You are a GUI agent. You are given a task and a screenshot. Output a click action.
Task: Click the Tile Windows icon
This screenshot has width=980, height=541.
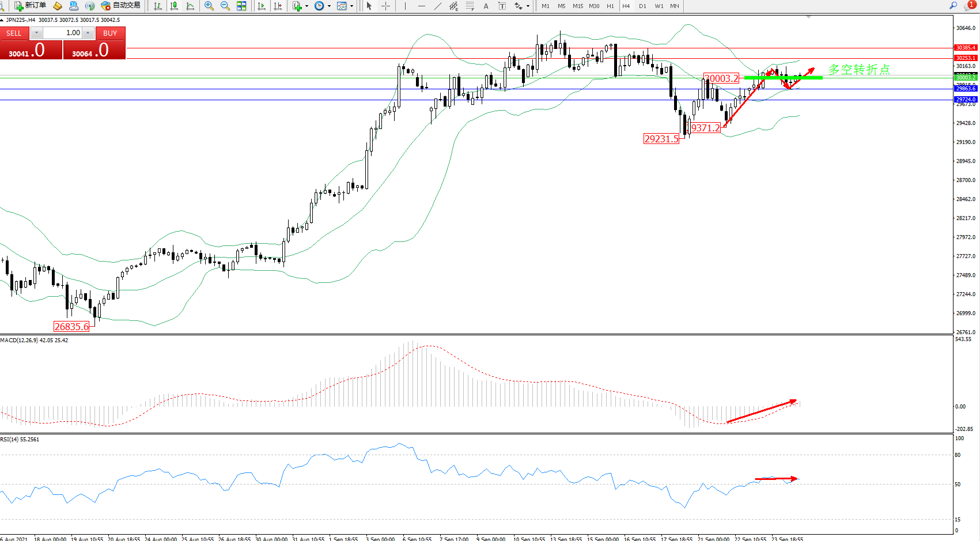241,6
